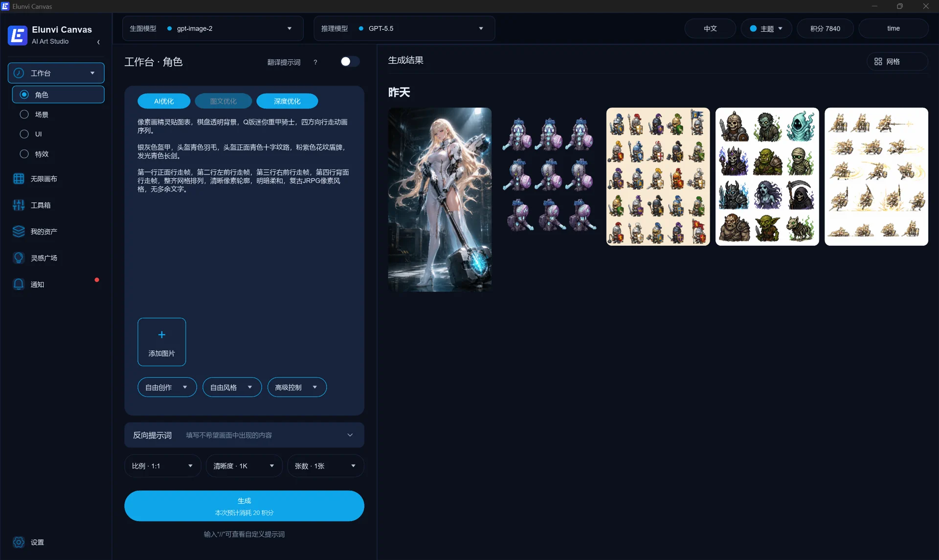Expand the 反向提示词 chevron
939x560 pixels.
coord(350,435)
